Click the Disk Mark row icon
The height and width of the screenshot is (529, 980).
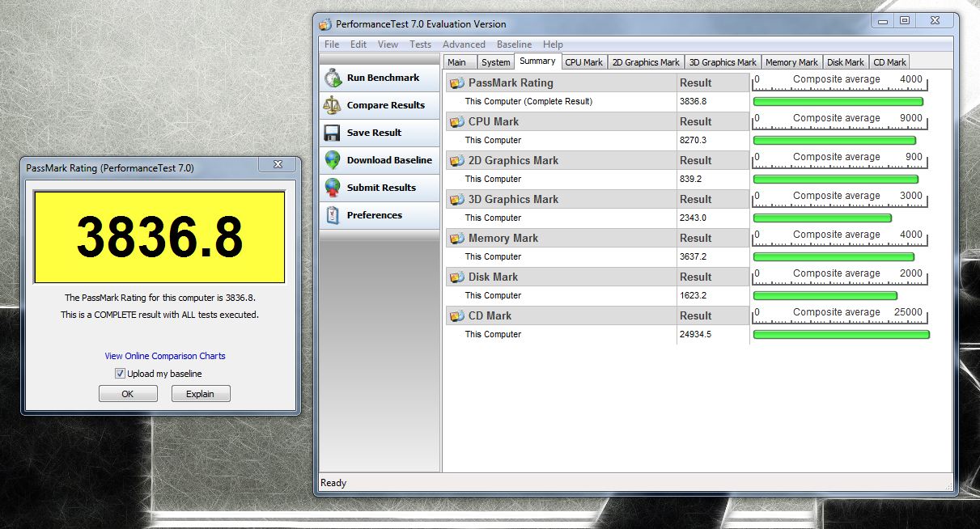457,277
